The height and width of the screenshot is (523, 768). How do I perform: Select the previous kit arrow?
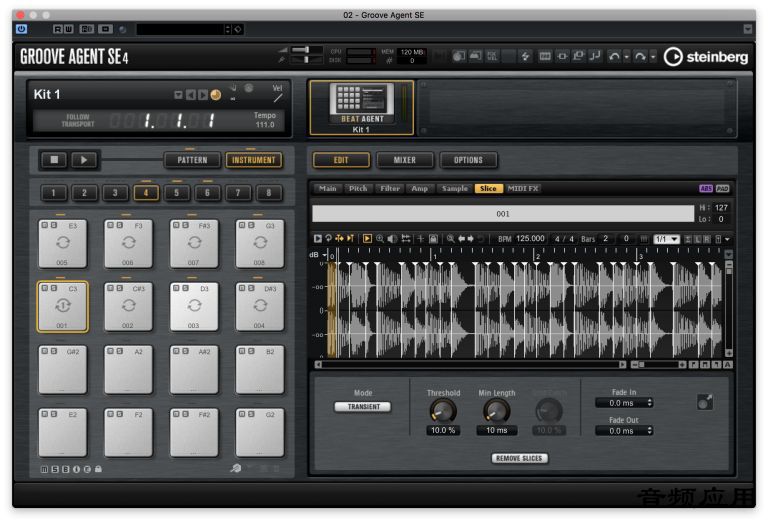191,95
